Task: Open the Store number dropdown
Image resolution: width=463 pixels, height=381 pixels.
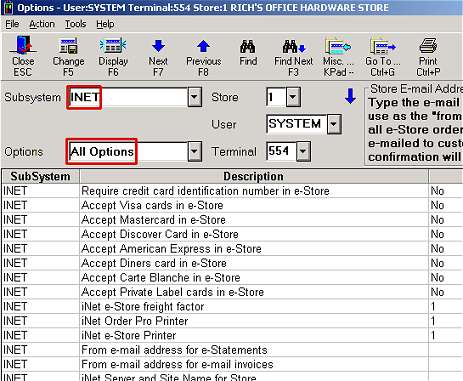Action: [x=293, y=97]
